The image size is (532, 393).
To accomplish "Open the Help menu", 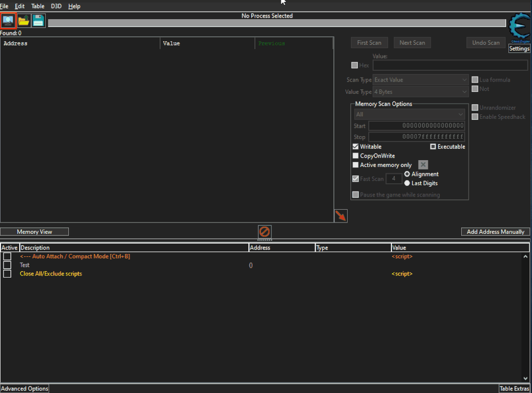I will coord(74,6).
